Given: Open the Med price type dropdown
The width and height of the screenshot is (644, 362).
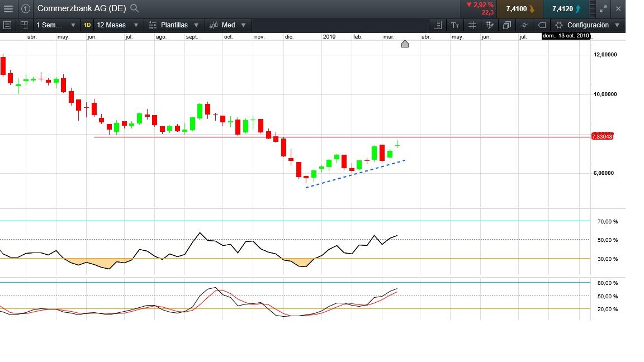Looking at the screenshot, I should coord(228,25).
